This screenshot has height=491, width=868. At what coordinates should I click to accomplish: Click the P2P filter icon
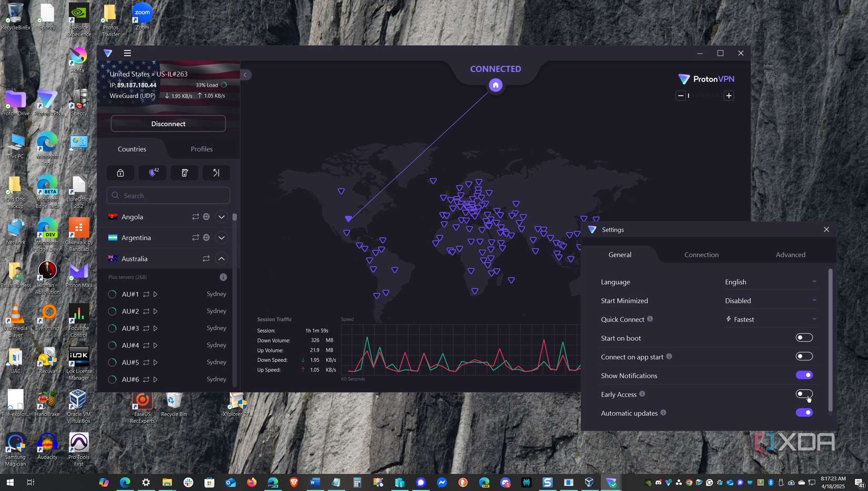pyautogui.click(x=184, y=173)
